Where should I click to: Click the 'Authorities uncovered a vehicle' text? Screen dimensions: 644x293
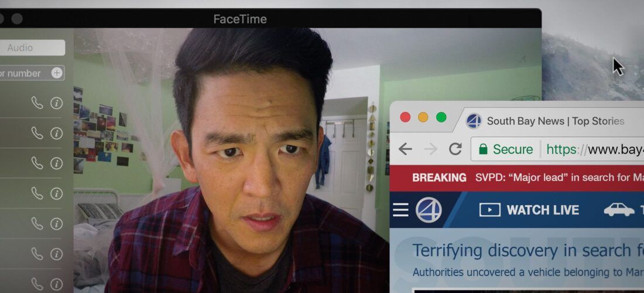527,272
